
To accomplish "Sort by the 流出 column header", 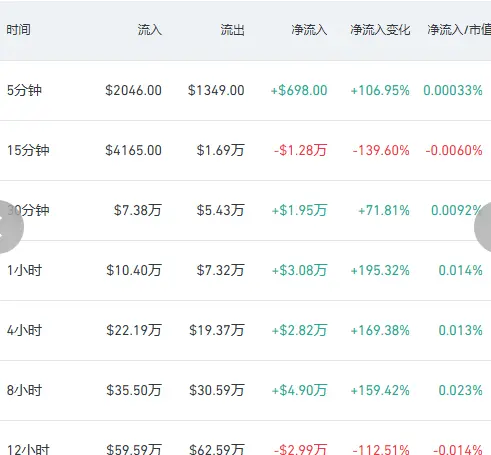I will (x=232, y=30).
